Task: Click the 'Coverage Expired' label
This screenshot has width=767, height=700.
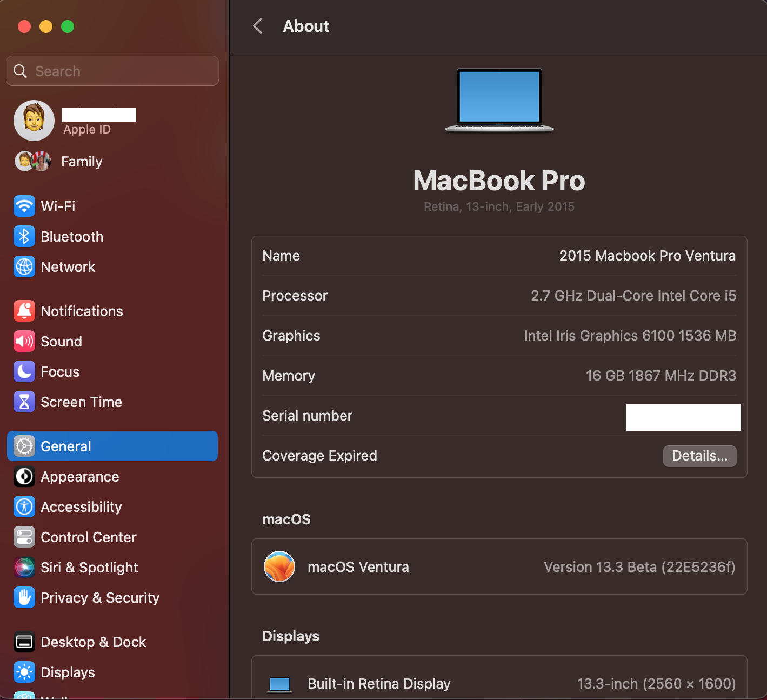Action: [319, 455]
